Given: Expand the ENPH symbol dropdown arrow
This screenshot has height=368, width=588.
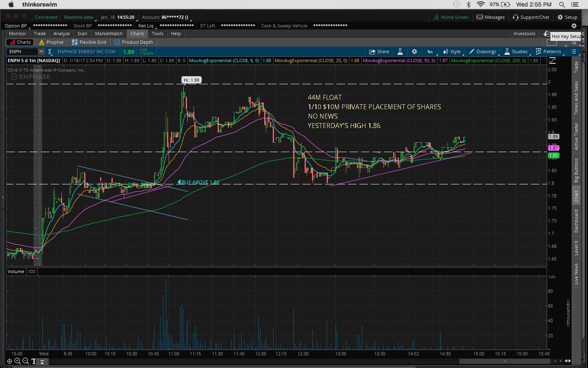Looking at the screenshot, I should pos(41,52).
